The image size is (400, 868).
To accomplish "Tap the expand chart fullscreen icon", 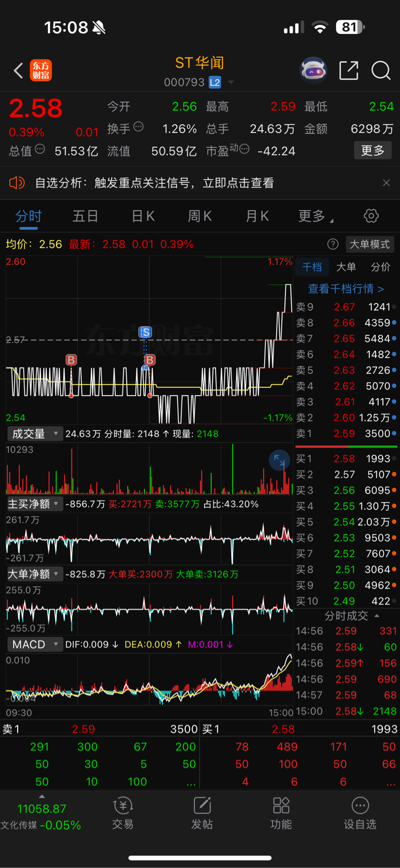I will (280, 460).
